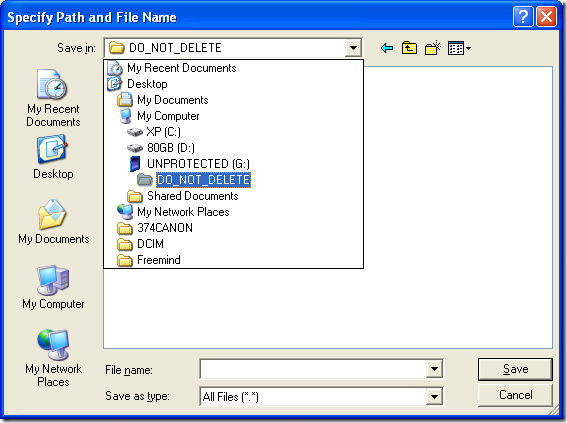Click the 374CANON folder icon
The height and width of the screenshot is (423, 567).
click(x=125, y=228)
